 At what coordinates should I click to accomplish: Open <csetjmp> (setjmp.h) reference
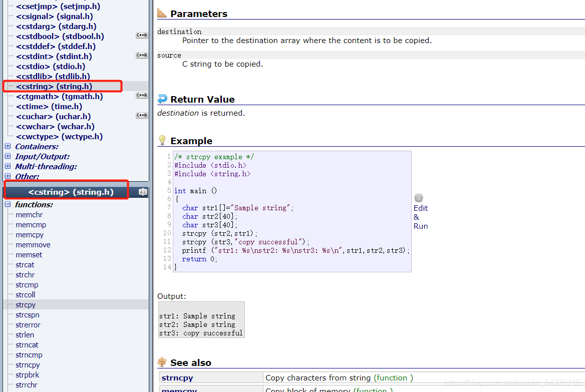pyautogui.click(x=58, y=7)
